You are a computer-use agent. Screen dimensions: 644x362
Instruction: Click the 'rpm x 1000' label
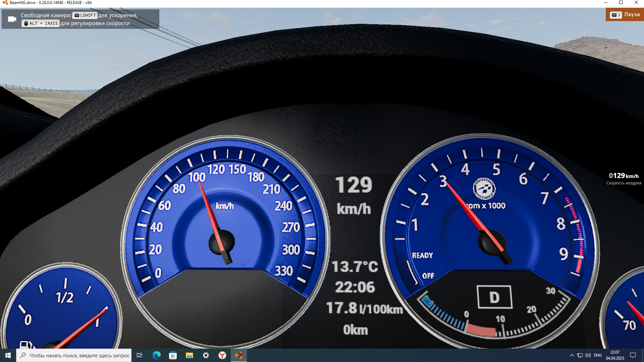pyautogui.click(x=487, y=206)
